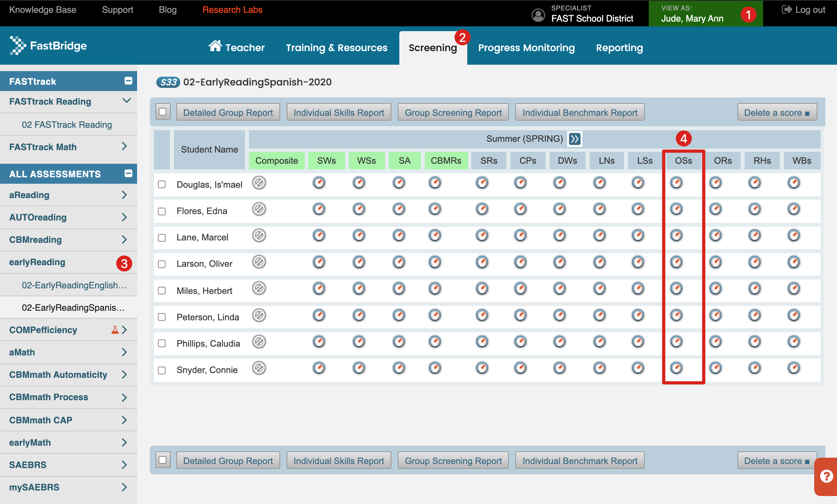Select the Screening tab
Image resolution: width=837 pixels, height=504 pixels.
point(433,48)
